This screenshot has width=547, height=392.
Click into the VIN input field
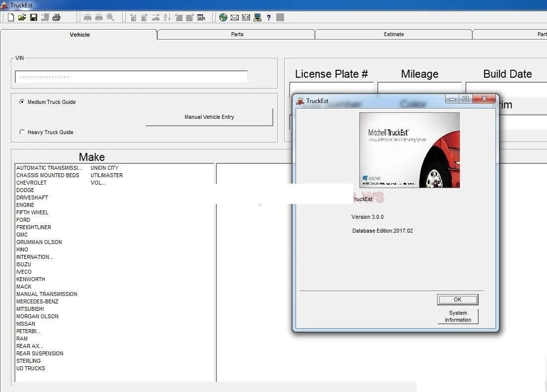click(132, 77)
